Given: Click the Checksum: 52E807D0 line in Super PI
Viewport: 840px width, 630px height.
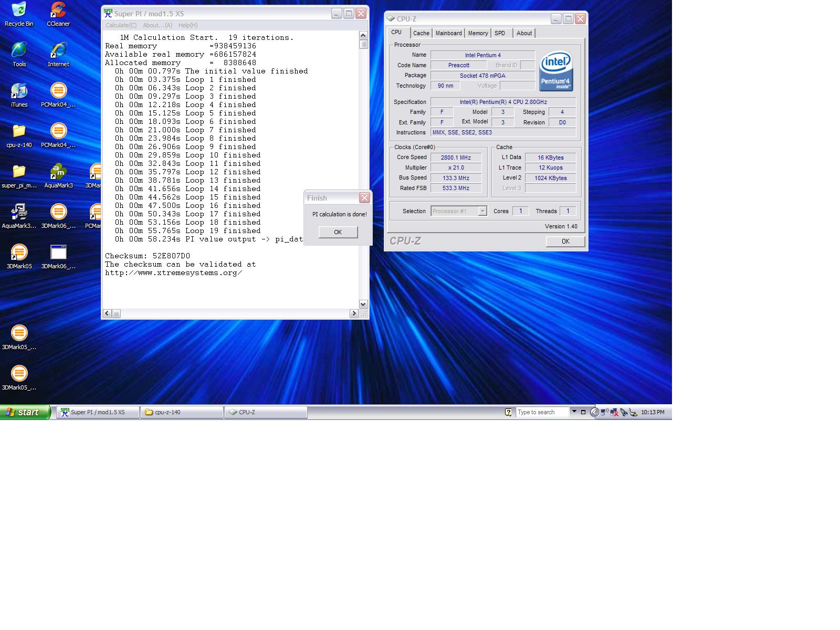Looking at the screenshot, I should click(x=148, y=256).
